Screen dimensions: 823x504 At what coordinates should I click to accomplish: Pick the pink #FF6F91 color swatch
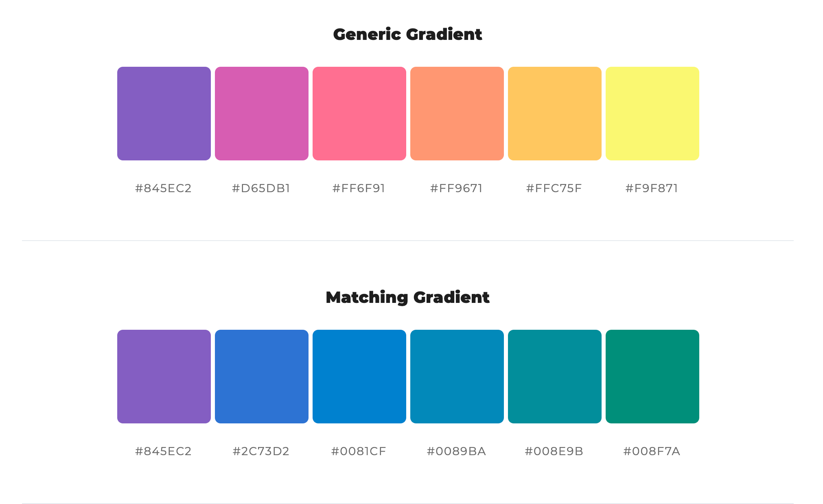click(x=359, y=114)
